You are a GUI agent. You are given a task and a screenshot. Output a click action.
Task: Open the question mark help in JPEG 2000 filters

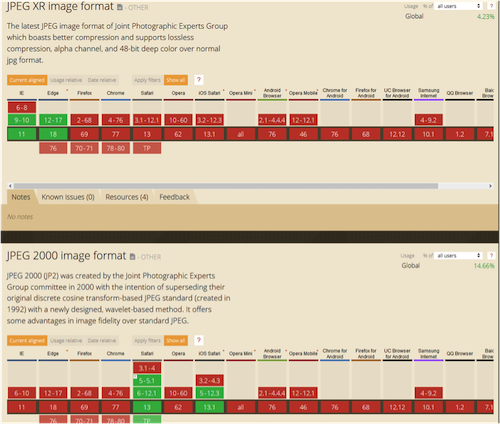[199, 340]
